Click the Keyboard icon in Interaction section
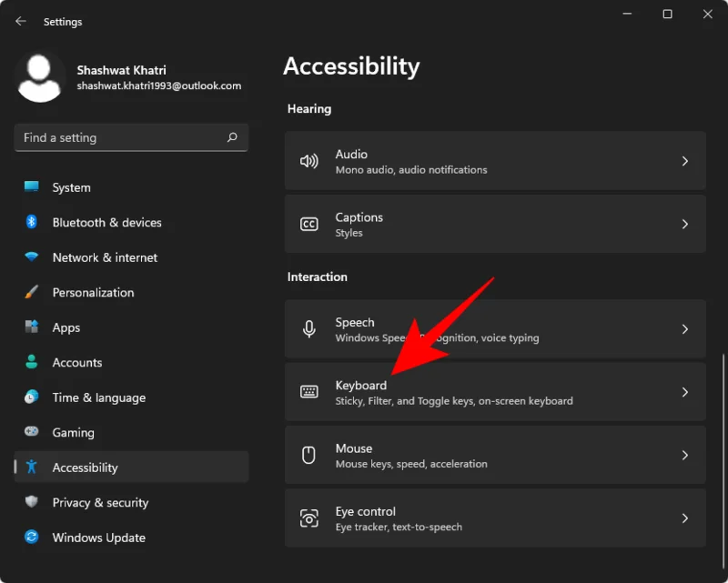The image size is (728, 583). click(309, 392)
